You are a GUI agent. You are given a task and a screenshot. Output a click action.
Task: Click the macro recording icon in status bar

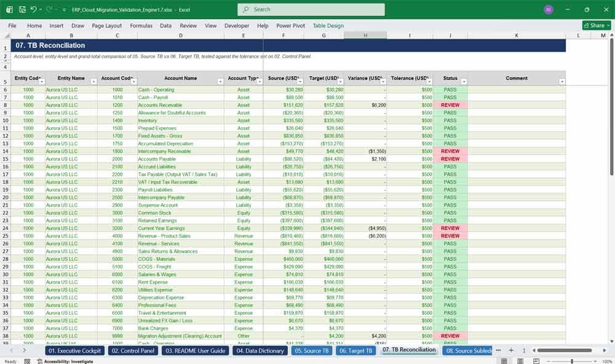(x=27, y=362)
